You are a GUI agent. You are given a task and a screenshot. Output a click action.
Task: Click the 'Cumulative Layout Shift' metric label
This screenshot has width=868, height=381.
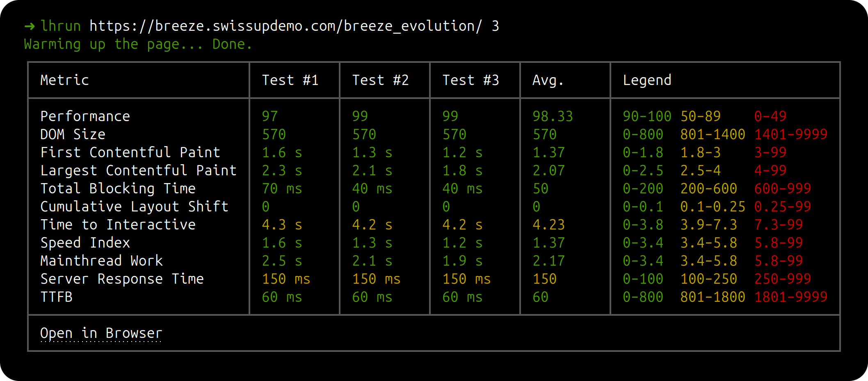(x=134, y=207)
